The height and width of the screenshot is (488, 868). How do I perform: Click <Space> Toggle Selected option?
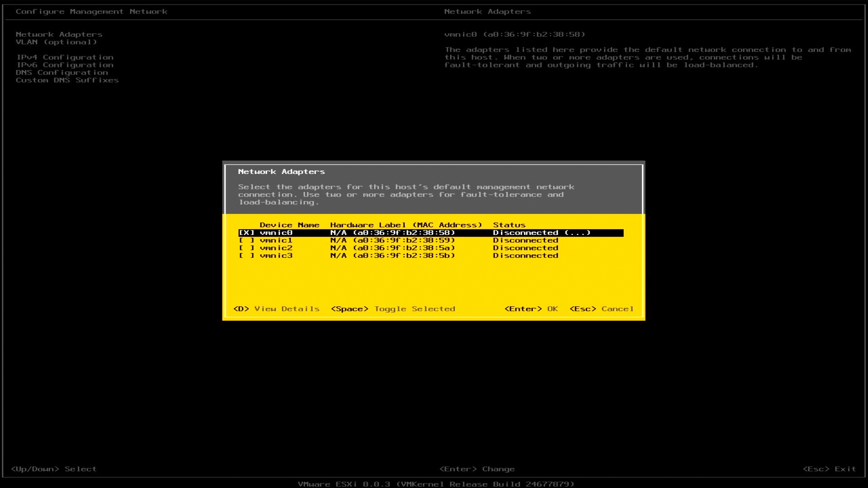393,309
